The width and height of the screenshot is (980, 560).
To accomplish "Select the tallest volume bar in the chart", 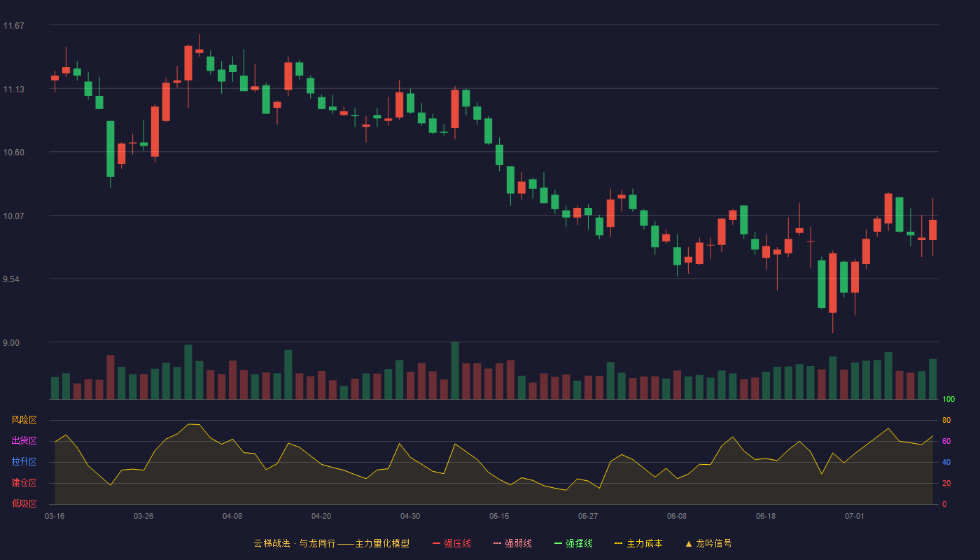I will click(455, 370).
